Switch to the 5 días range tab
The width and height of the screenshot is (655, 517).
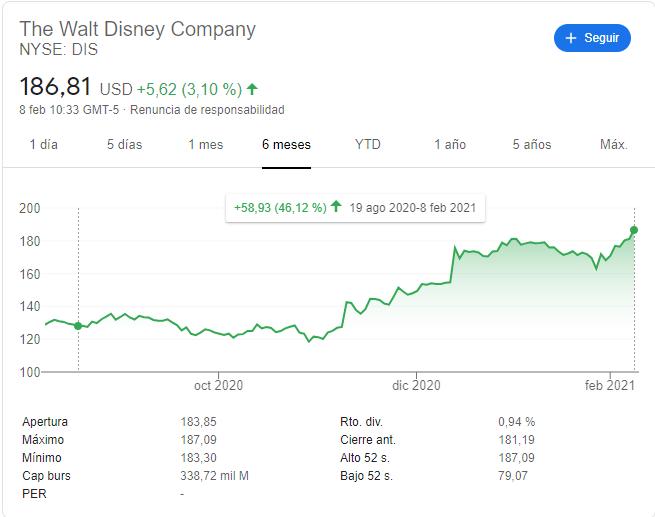(x=124, y=144)
